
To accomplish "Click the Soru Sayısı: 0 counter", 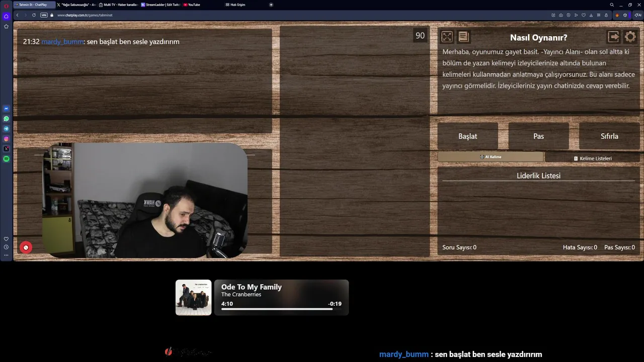I will tap(459, 247).
